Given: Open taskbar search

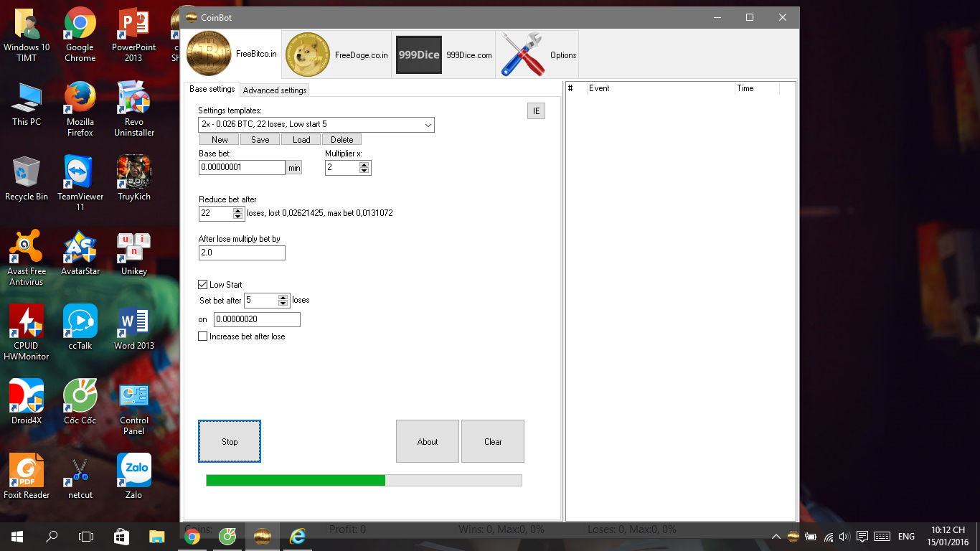Looking at the screenshot, I should [x=52, y=537].
